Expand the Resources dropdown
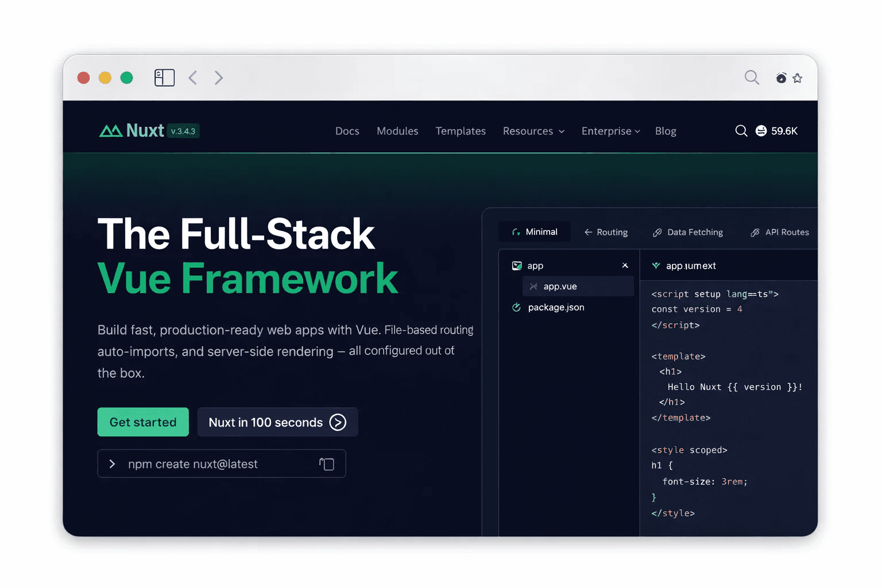 point(533,131)
